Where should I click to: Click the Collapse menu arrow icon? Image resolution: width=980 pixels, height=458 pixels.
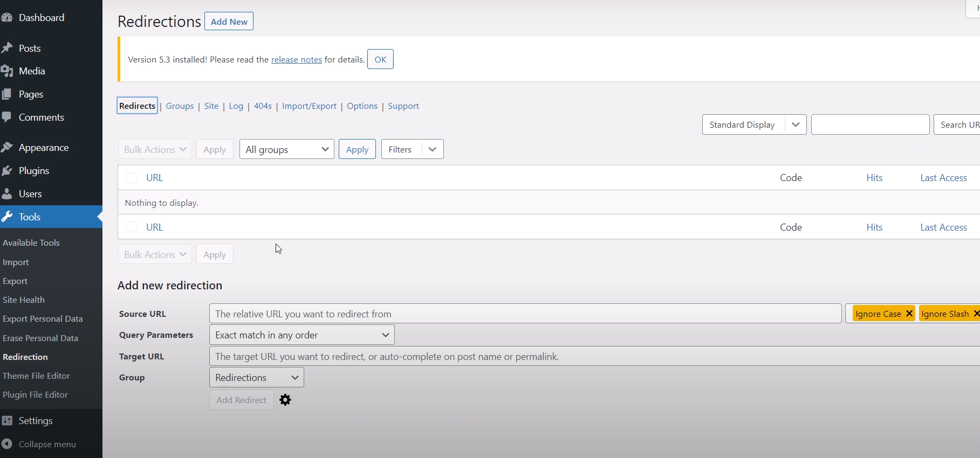7,444
